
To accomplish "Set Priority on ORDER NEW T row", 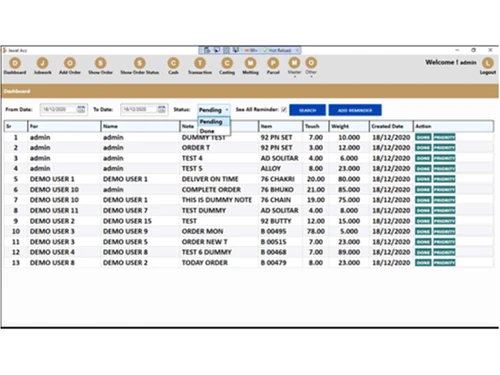I will click(444, 242).
